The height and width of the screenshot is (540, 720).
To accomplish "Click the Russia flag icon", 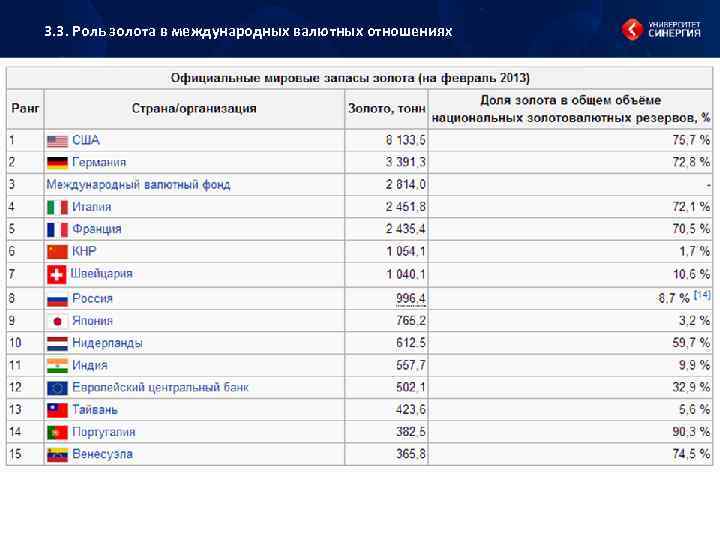I will [x=57, y=299].
